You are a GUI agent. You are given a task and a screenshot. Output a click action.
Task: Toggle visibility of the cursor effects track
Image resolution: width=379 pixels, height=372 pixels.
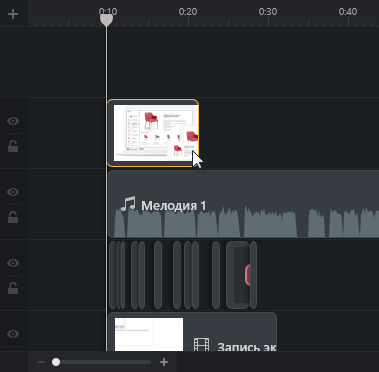(13, 263)
